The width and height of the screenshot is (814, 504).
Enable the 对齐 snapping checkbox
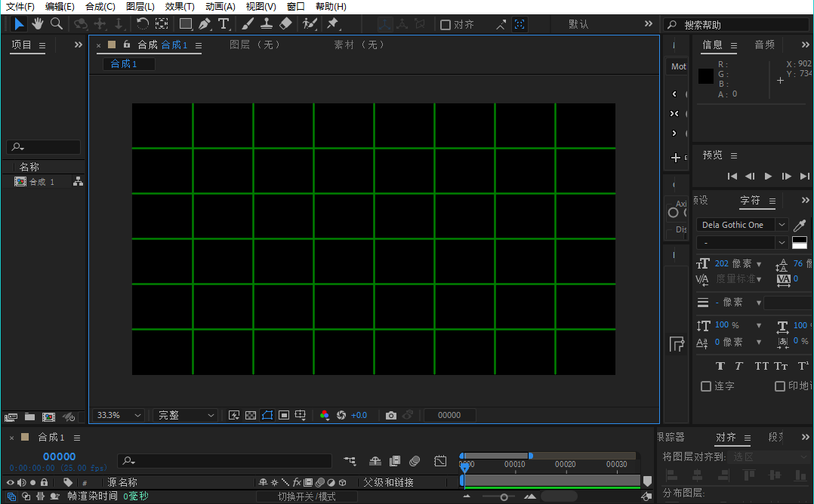[445, 25]
